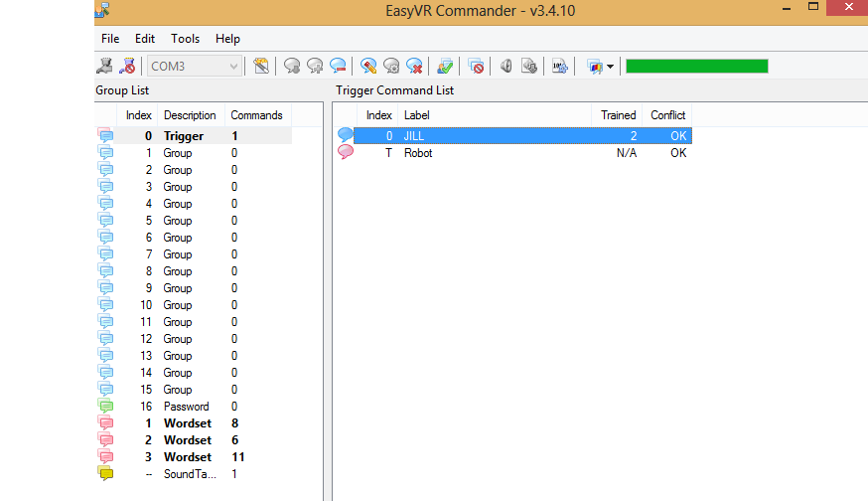Select Wordset 1 with 8 commands
Screen dimensions: 868x501
194,423
